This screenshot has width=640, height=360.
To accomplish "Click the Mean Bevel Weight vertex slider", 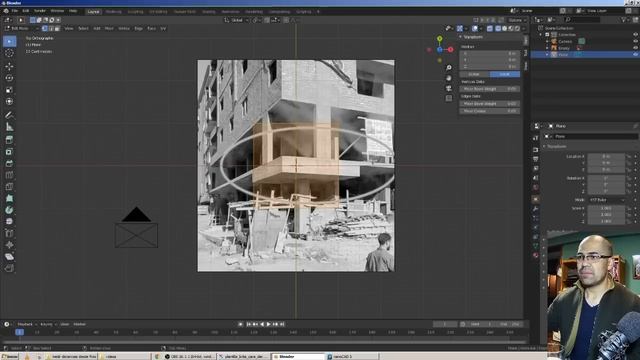I will click(490, 89).
